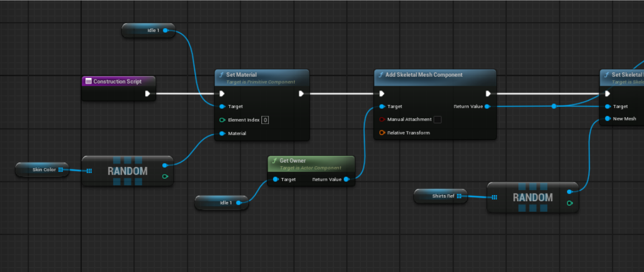
Task: Click the Element Index value field
Action: pos(265,120)
